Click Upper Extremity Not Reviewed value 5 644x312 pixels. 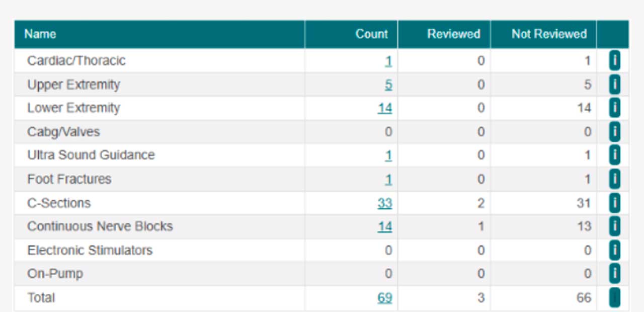click(588, 85)
